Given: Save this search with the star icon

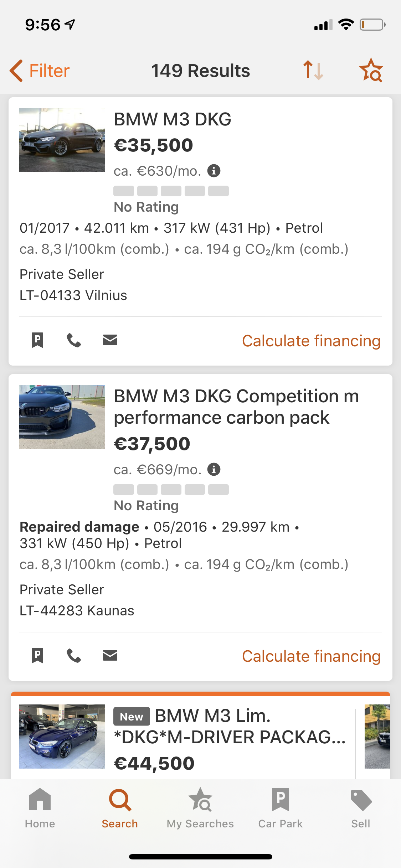Looking at the screenshot, I should [x=371, y=70].
